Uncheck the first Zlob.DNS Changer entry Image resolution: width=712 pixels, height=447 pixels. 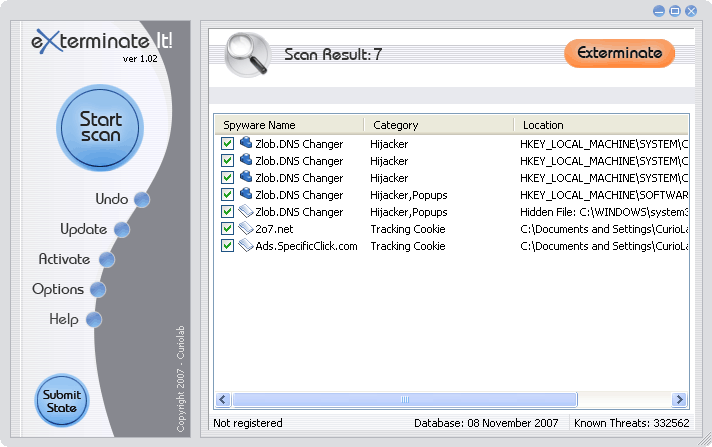tap(228, 144)
